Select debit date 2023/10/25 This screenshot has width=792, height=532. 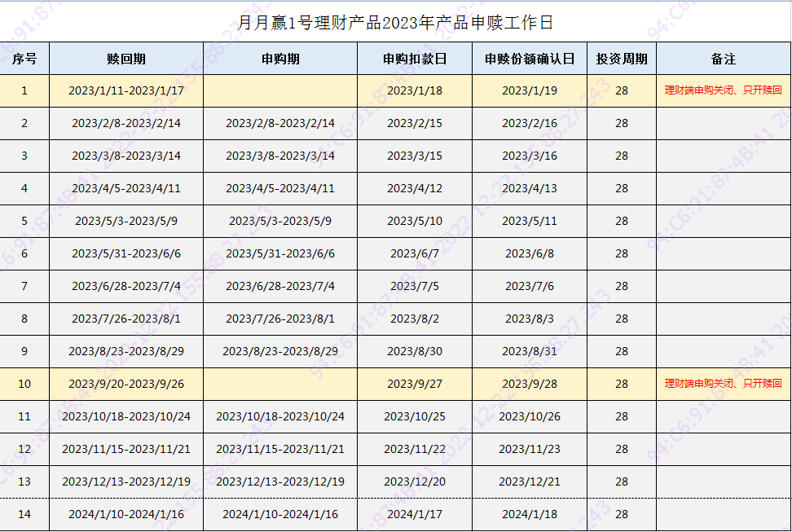pyautogui.click(x=415, y=417)
